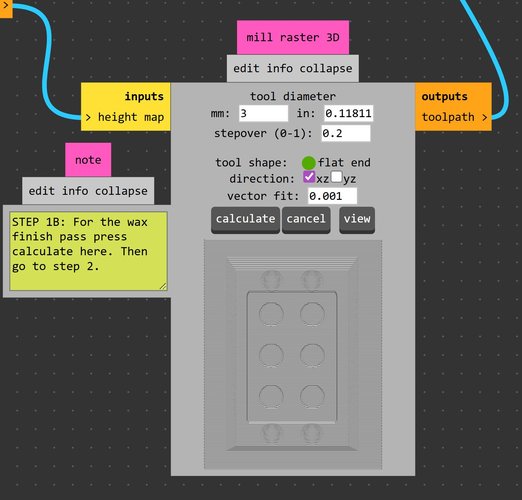Click the inputs header label
Viewport: 522px width, 500px height.
(144, 96)
